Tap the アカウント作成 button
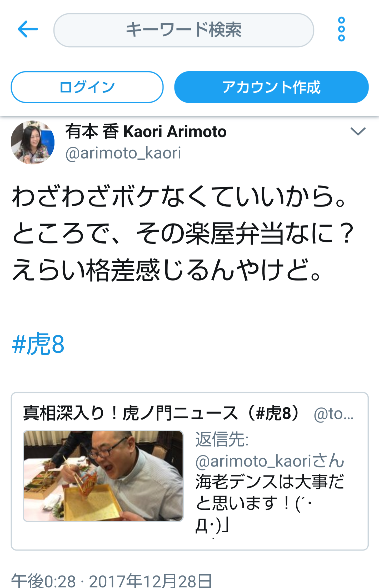The image size is (379, 588). coord(271,87)
